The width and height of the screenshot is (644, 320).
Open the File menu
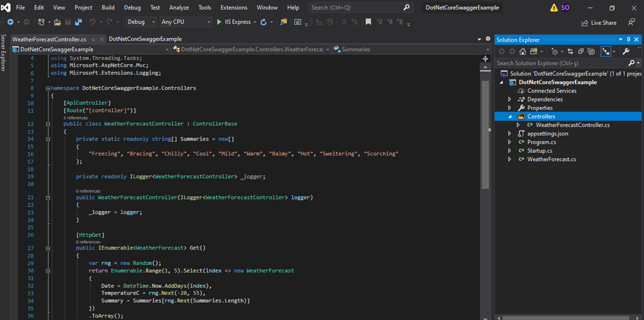(20, 8)
